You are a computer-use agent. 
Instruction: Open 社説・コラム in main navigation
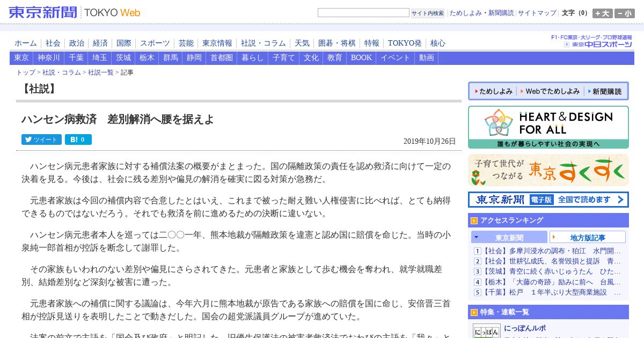[x=264, y=43]
